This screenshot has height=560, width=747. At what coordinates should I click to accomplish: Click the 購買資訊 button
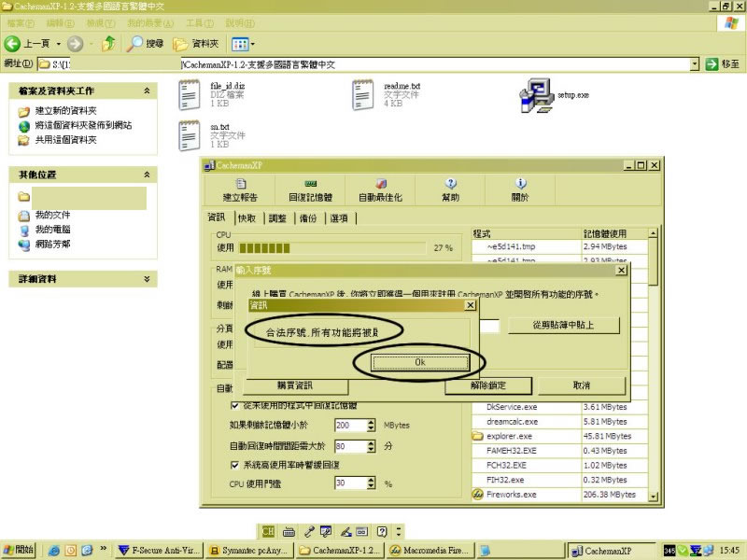tap(295, 385)
